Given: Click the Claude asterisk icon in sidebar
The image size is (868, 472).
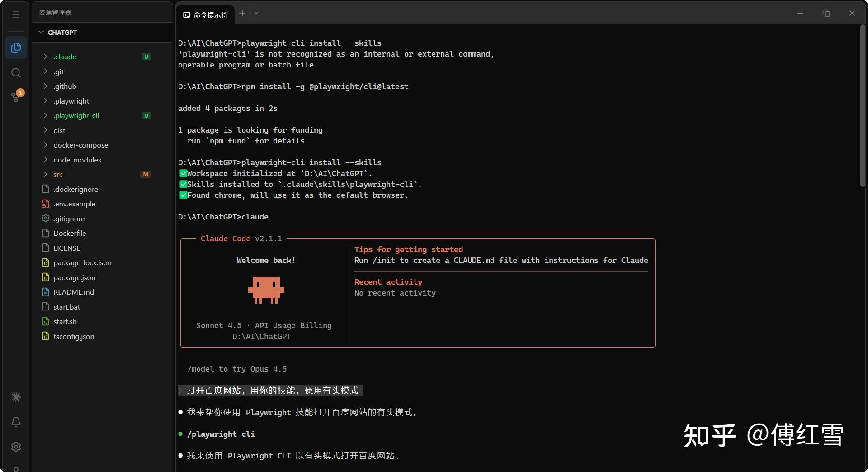Looking at the screenshot, I should 16,397.
